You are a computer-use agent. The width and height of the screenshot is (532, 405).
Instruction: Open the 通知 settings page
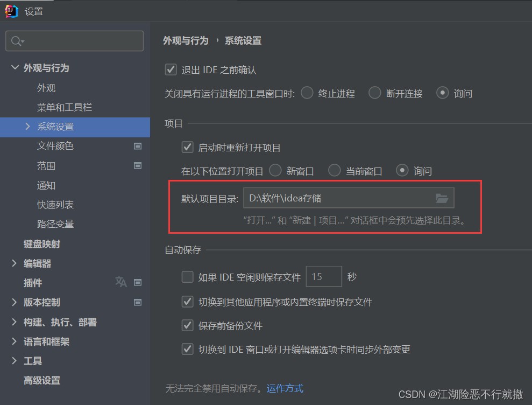click(46, 185)
